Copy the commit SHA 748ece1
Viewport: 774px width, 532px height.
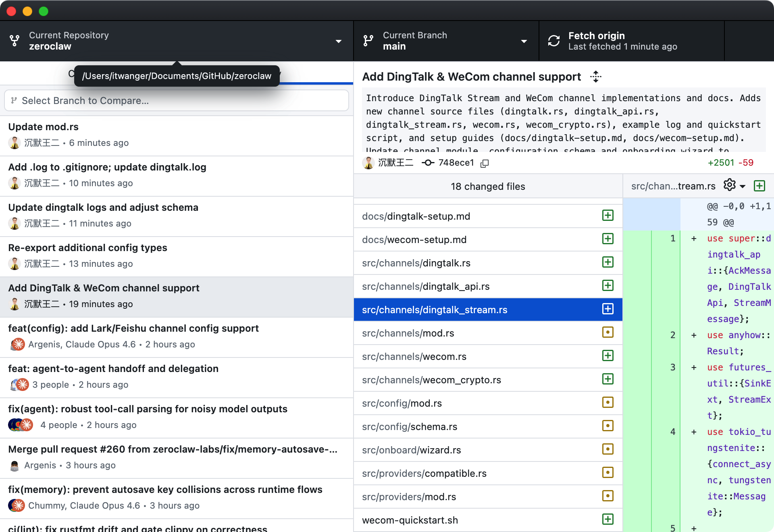(485, 163)
